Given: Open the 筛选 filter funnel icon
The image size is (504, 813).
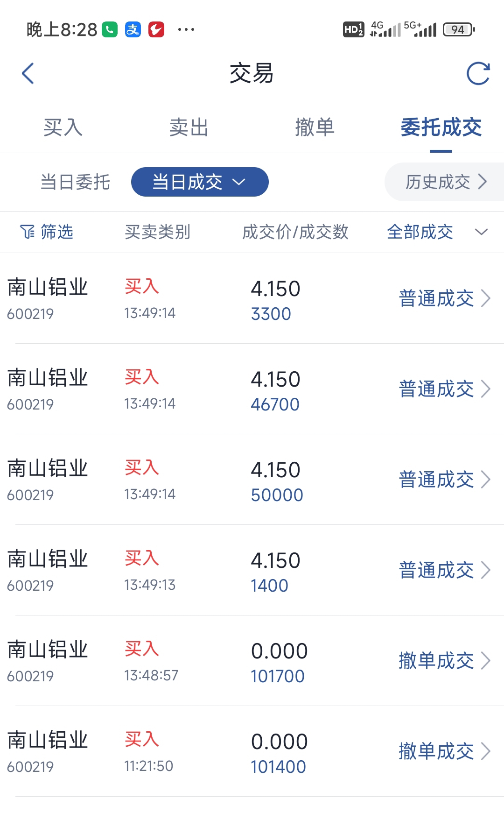Looking at the screenshot, I should 27,232.
